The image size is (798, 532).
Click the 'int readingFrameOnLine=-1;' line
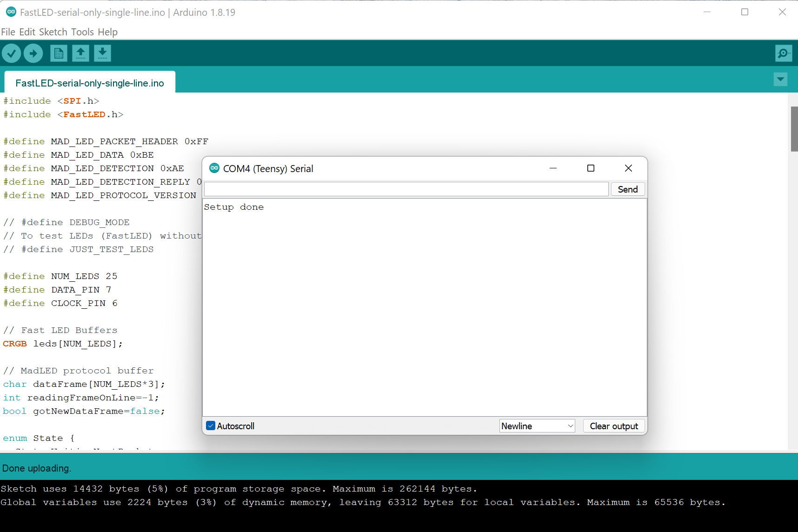click(81, 398)
